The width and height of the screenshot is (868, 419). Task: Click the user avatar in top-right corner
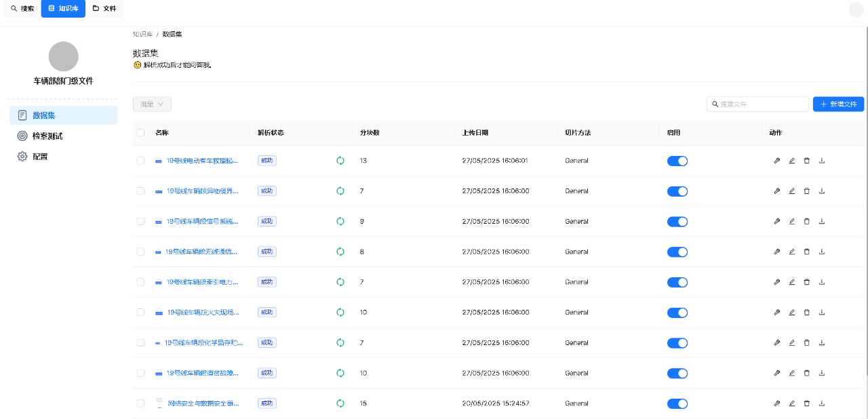coord(856,9)
